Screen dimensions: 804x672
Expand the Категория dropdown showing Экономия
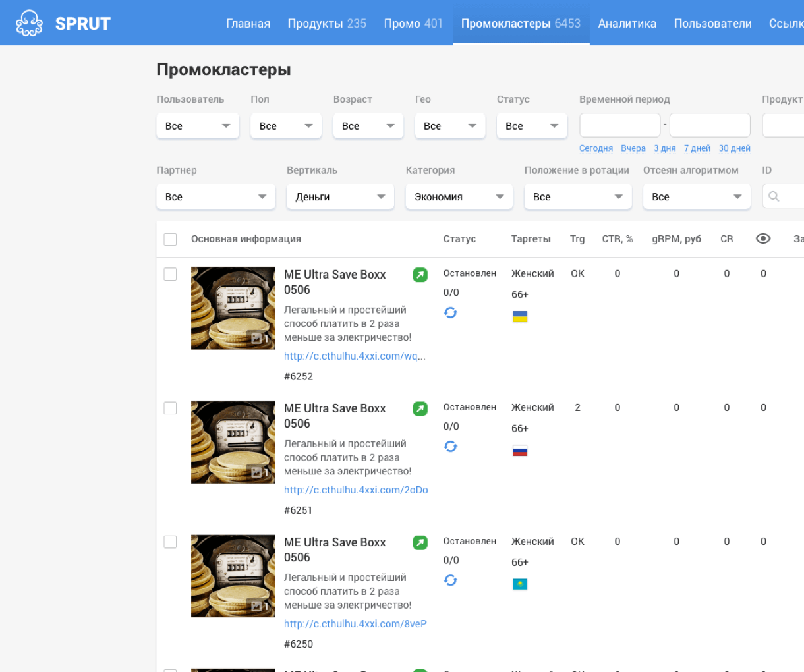pos(459,196)
